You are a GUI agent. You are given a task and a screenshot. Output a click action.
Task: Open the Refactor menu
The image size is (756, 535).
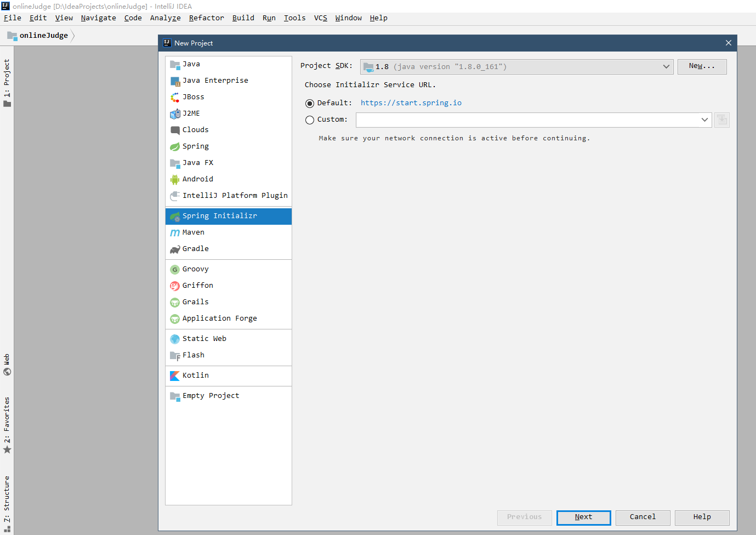coord(207,18)
